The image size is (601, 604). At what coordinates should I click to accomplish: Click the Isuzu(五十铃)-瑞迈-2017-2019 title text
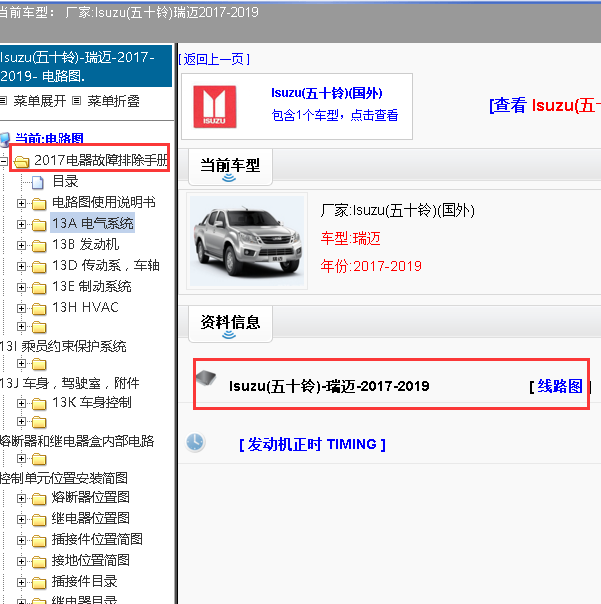click(329, 386)
